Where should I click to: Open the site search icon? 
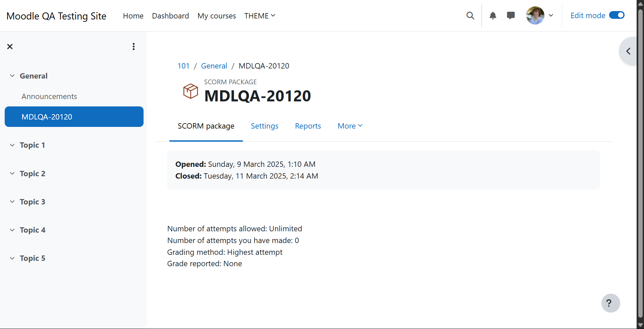click(470, 15)
